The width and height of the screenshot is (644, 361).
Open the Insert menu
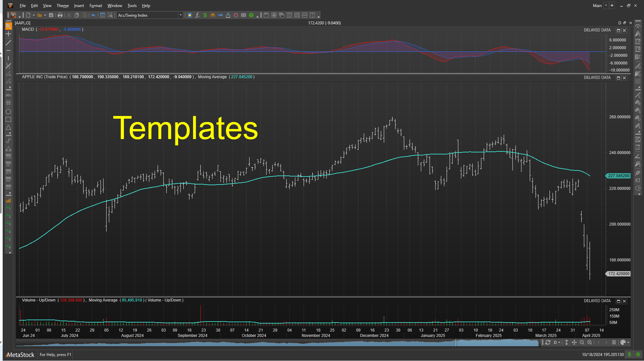click(79, 6)
